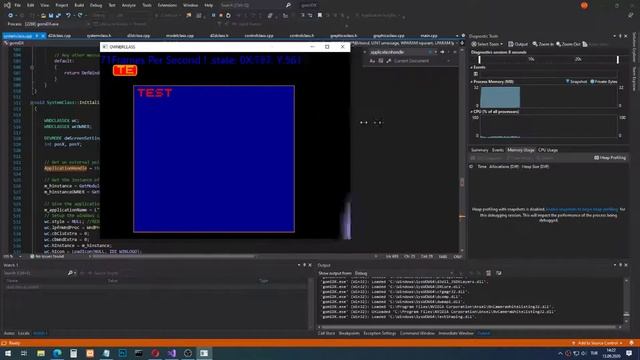Toggle the Snapshot legend in Process Memory
The height and width of the screenshot is (360, 640).
(576, 82)
